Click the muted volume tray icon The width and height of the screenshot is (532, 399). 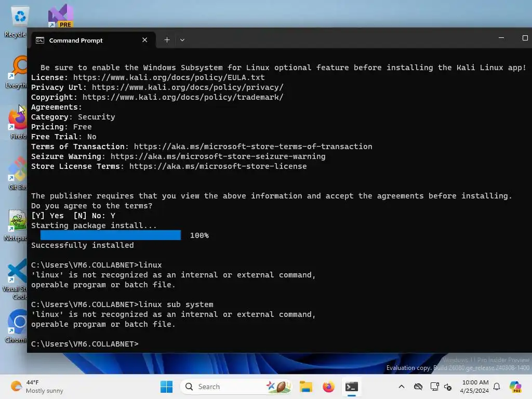[x=448, y=387]
